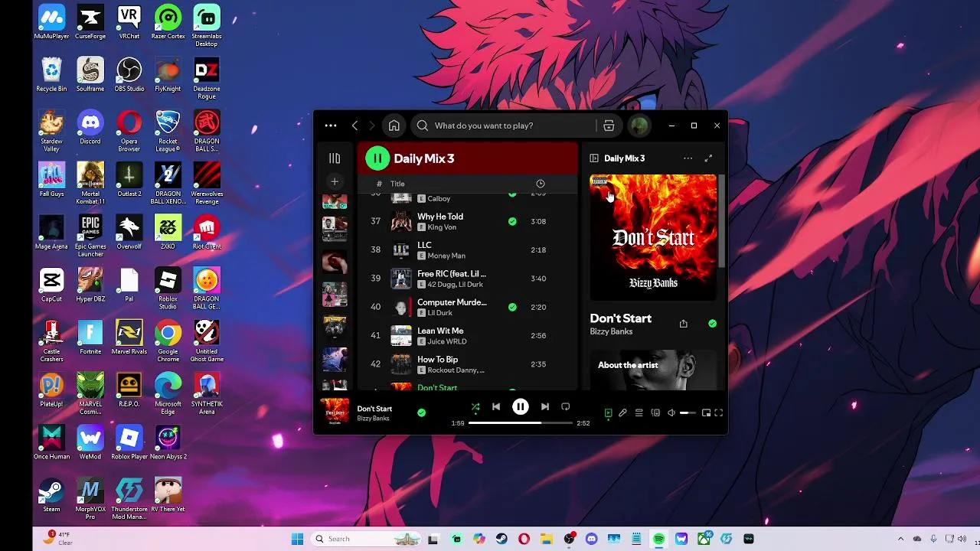Open the Spotify profile avatar menu
This screenshot has height=551, width=980.
tap(639, 126)
